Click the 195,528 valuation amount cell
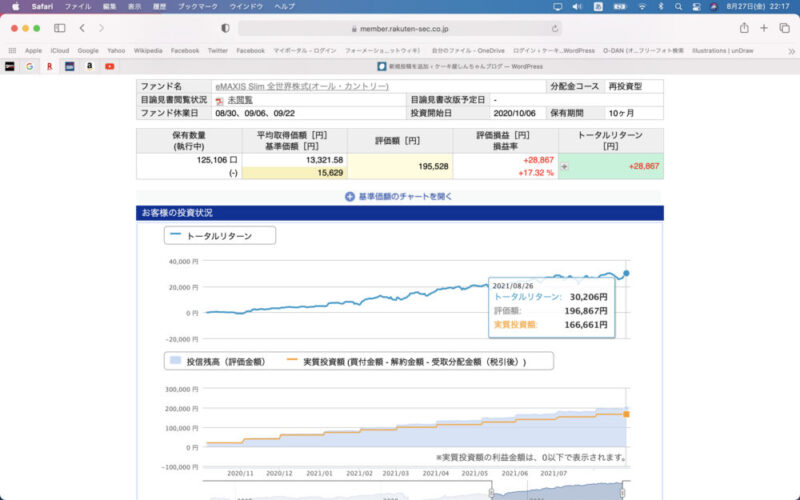The width and height of the screenshot is (800, 500). (400, 166)
